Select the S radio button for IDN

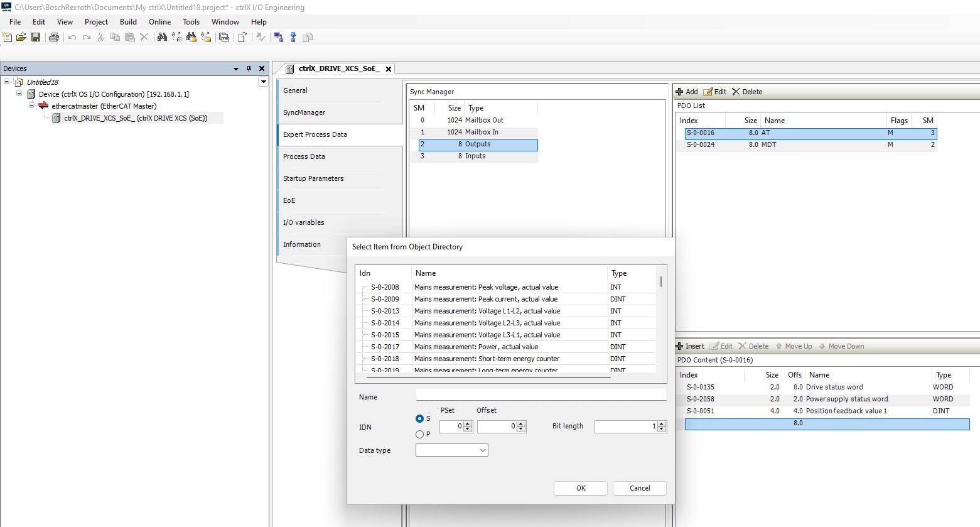(x=419, y=418)
